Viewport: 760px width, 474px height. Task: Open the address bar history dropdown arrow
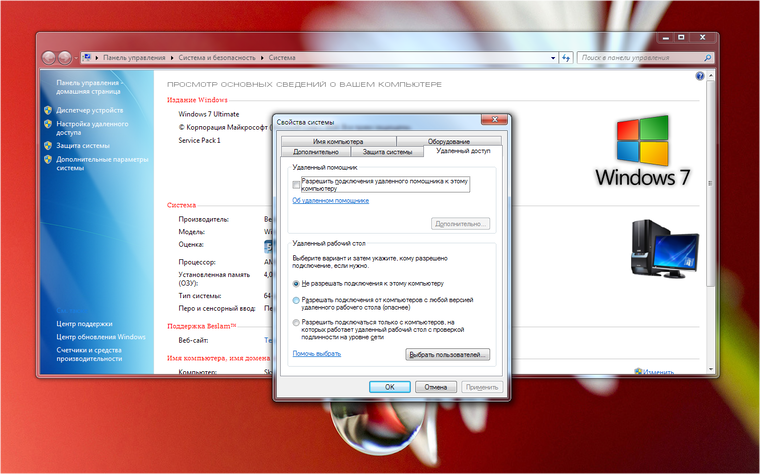pos(553,58)
